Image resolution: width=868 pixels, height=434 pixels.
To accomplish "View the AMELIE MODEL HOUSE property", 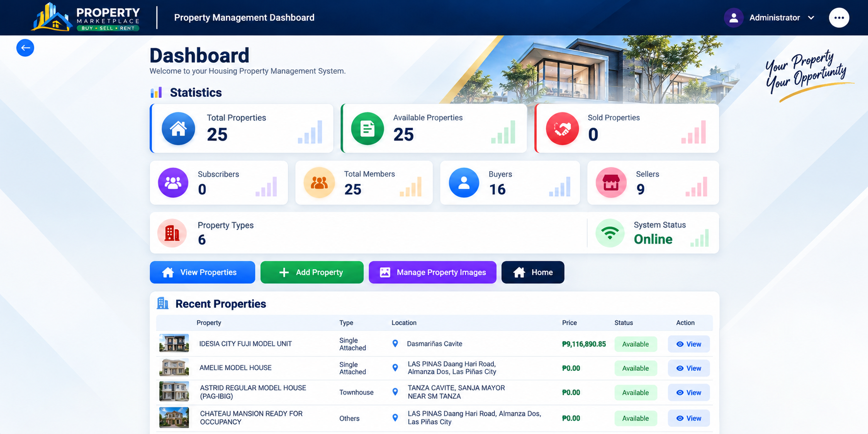I will pyautogui.click(x=688, y=368).
